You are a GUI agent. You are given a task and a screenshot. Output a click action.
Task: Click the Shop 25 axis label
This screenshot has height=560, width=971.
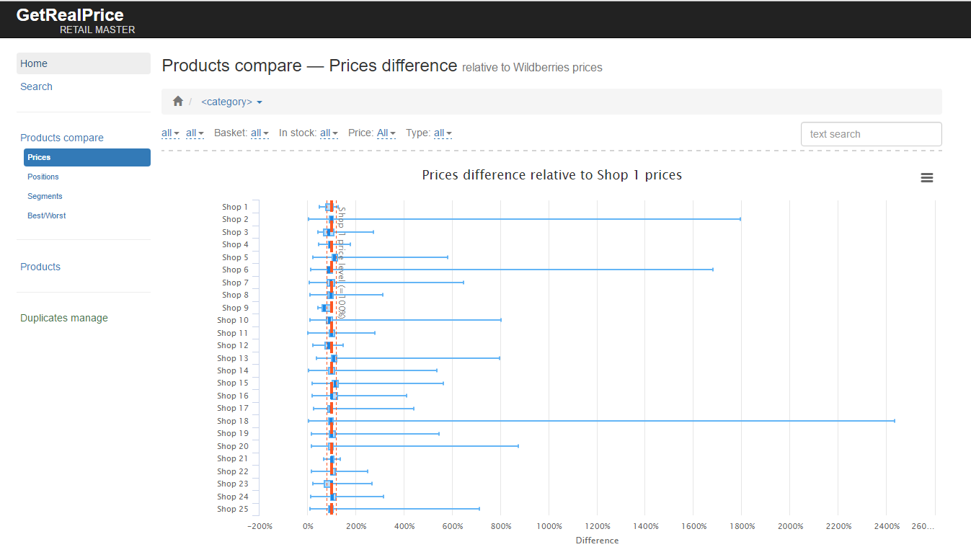pos(233,509)
